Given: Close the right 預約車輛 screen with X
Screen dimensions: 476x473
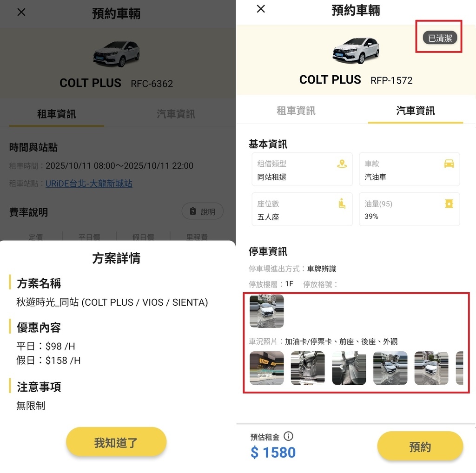Looking at the screenshot, I should click(261, 9).
